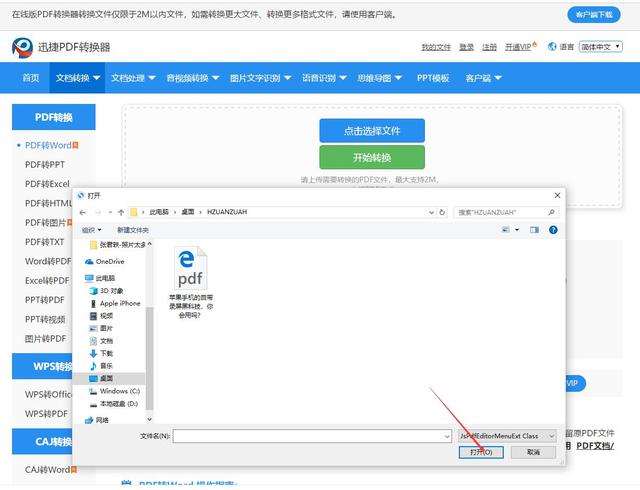Expand the 思维导图 menu

tap(379, 78)
